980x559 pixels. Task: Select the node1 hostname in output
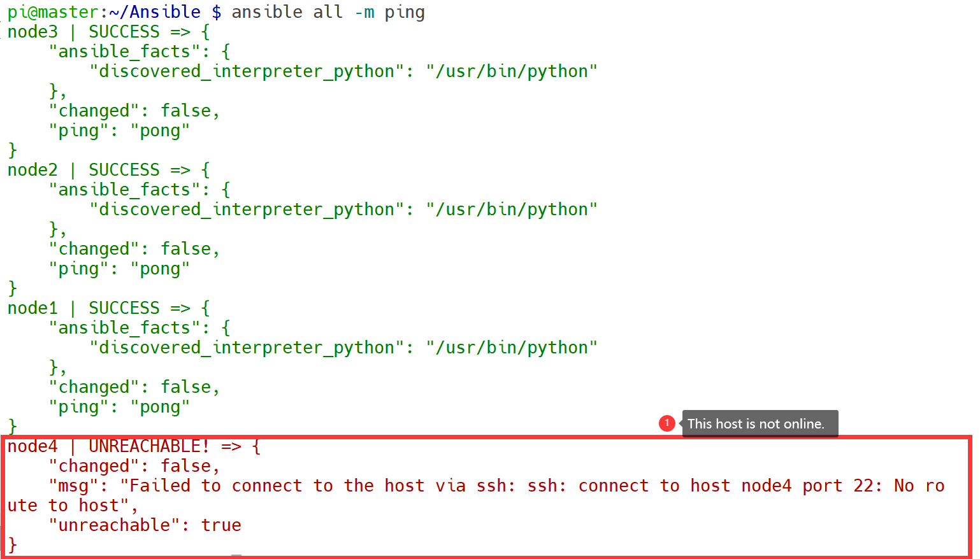pyautogui.click(x=32, y=308)
